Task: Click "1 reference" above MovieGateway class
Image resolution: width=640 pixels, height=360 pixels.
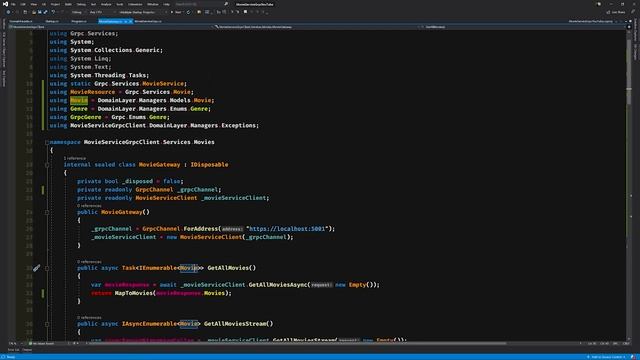Action: [x=75, y=158]
